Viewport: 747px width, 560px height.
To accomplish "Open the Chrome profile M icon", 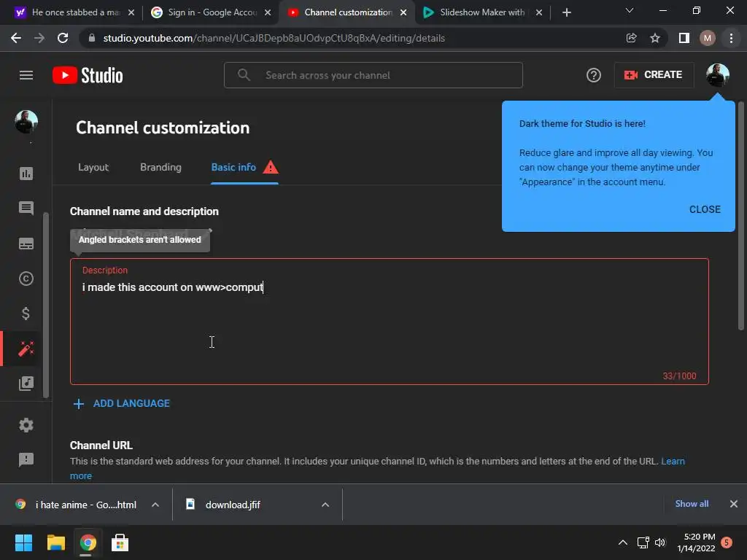I will tap(708, 38).
